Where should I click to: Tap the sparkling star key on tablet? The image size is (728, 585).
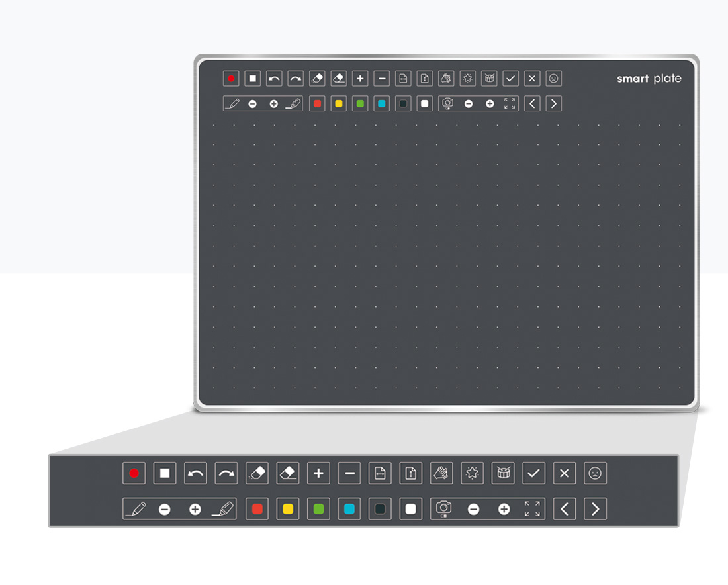click(467, 79)
